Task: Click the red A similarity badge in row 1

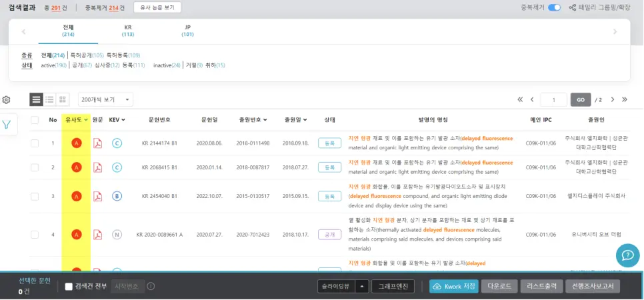Action: 76,143
